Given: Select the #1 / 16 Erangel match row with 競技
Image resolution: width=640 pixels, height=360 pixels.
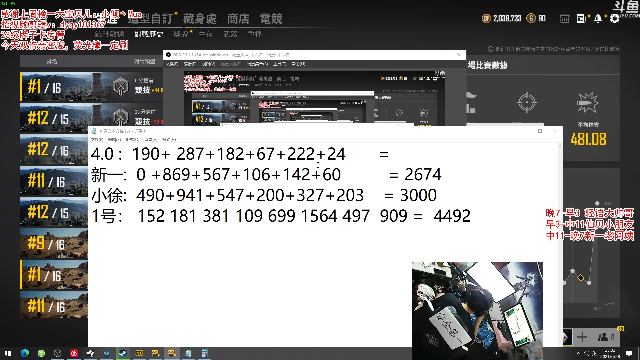Looking at the screenshot, I should (91, 87).
